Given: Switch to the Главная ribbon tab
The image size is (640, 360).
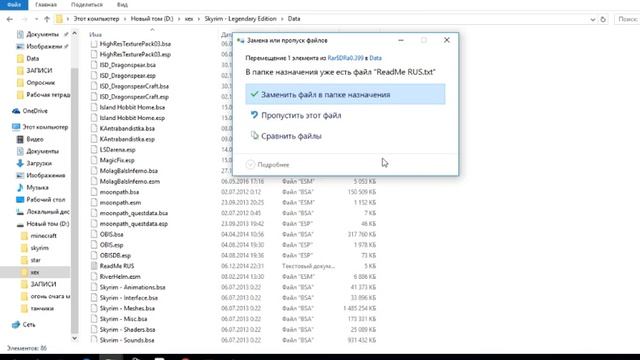Looking at the screenshot, I should coord(46,4).
